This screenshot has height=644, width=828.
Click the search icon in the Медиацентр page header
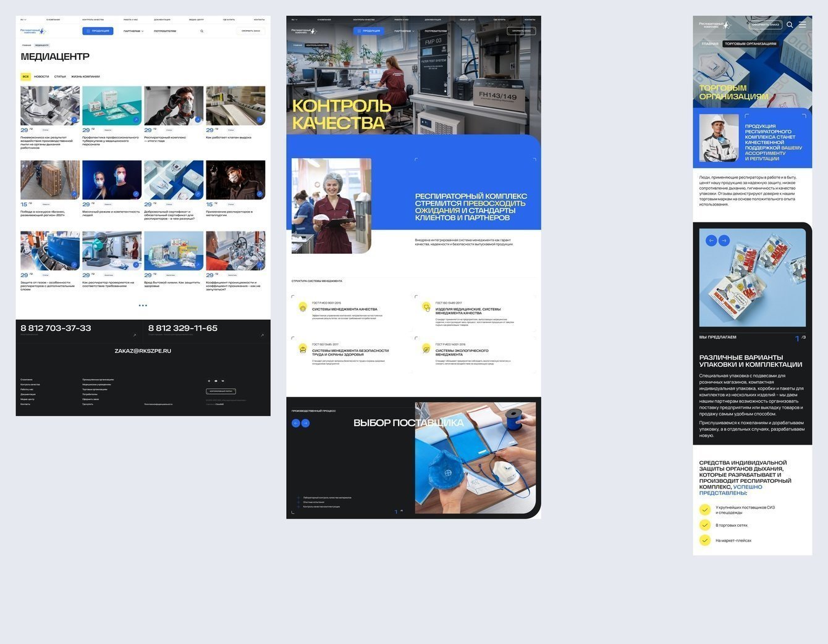pyautogui.click(x=202, y=31)
